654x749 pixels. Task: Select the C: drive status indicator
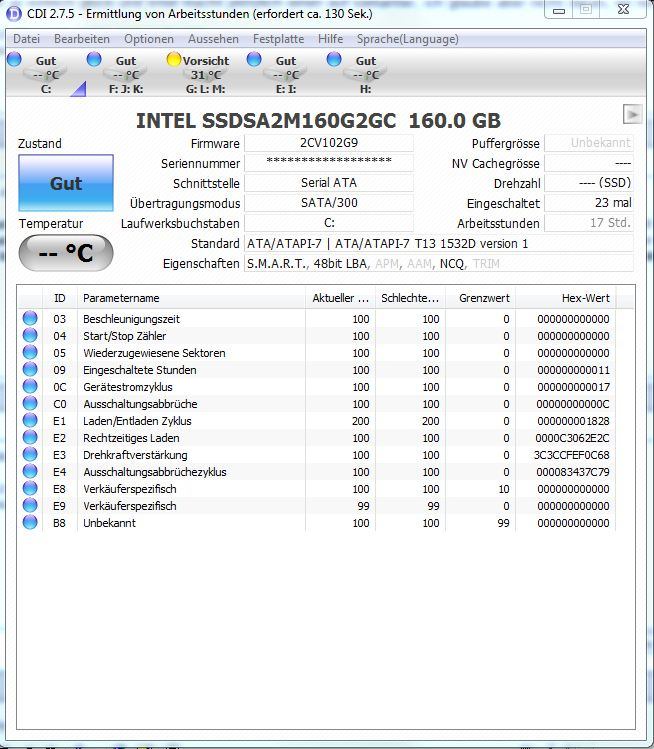pyautogui.click(x=15, y=59)
